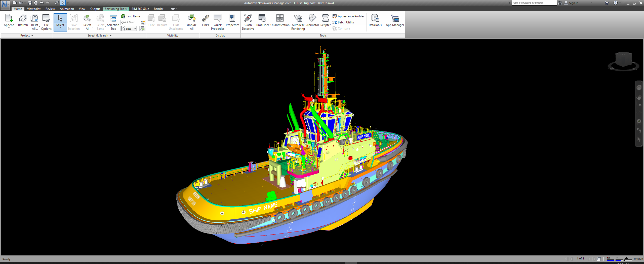Open File Options dialog
This screenshot has width=644, height=264.
coord(46,22)
